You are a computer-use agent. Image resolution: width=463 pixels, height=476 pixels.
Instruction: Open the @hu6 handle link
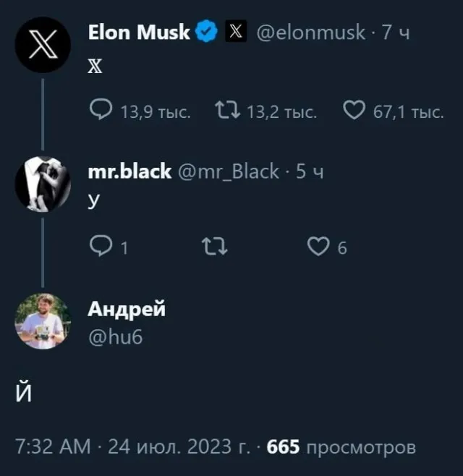click(115, 335)
